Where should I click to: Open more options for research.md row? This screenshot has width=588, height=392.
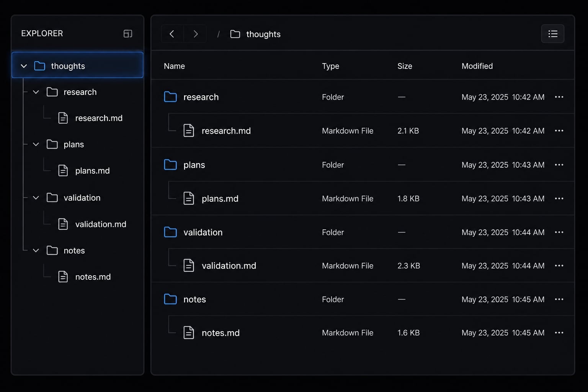[x=559, y=131]
